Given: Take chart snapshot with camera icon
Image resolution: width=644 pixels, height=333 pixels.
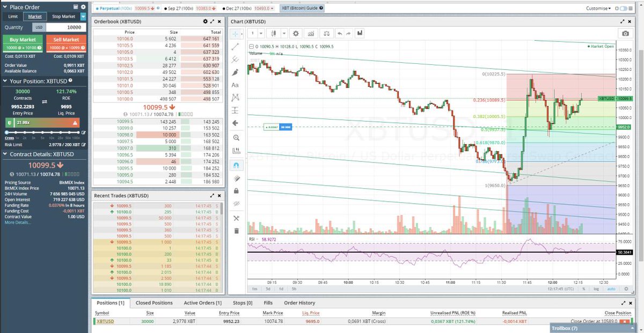Looking at the screenshot, I should pyautogui.click(x=625, y=33).
